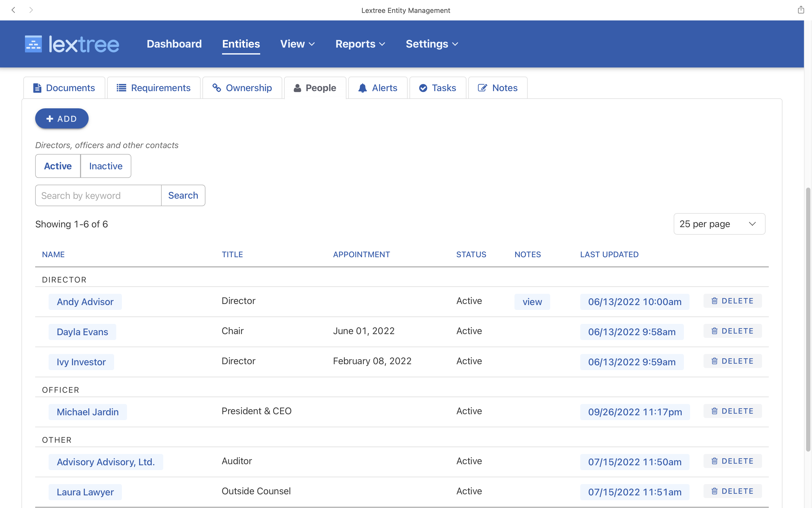
Task: Click the People tab person icon
Action: coord(297,88)
